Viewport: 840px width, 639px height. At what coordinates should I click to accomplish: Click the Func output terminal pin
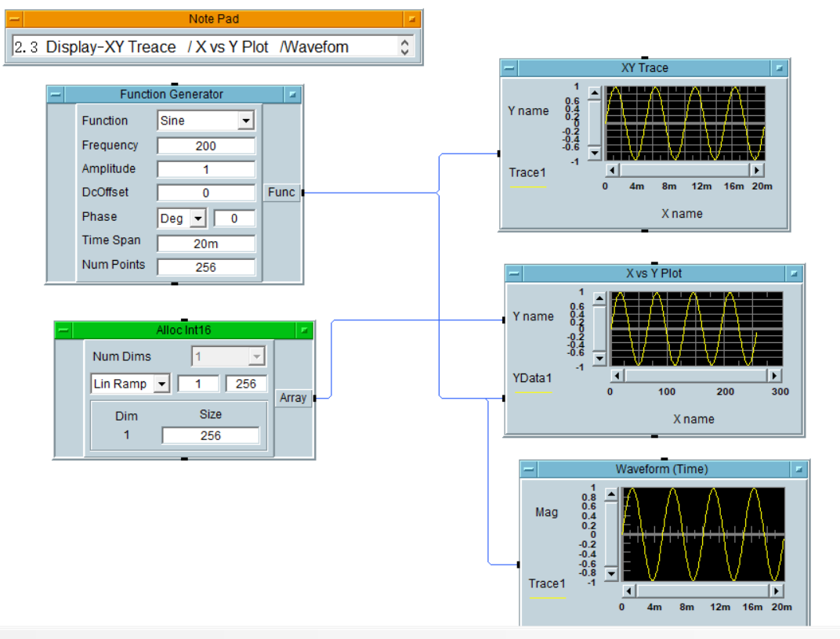302,192
